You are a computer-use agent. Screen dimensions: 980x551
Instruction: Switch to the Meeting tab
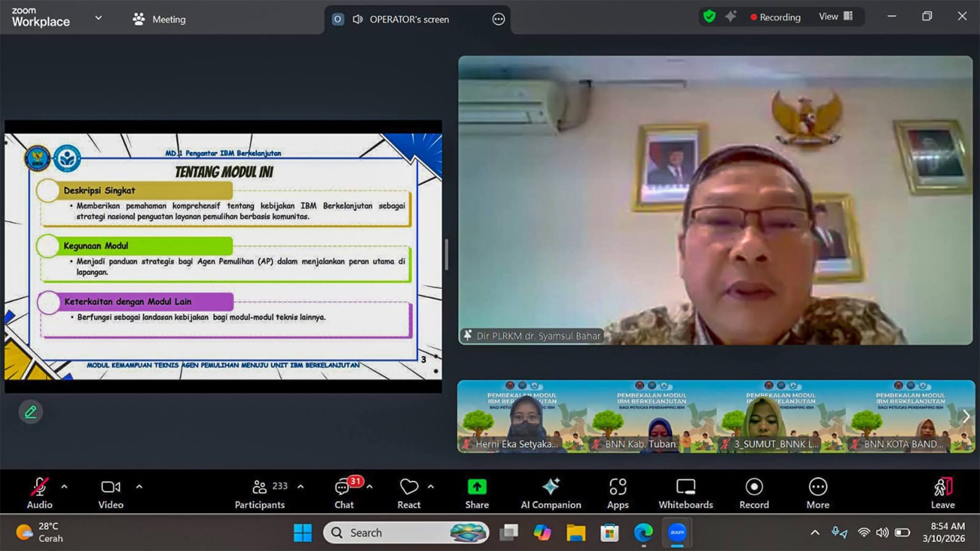pos(159,19)
